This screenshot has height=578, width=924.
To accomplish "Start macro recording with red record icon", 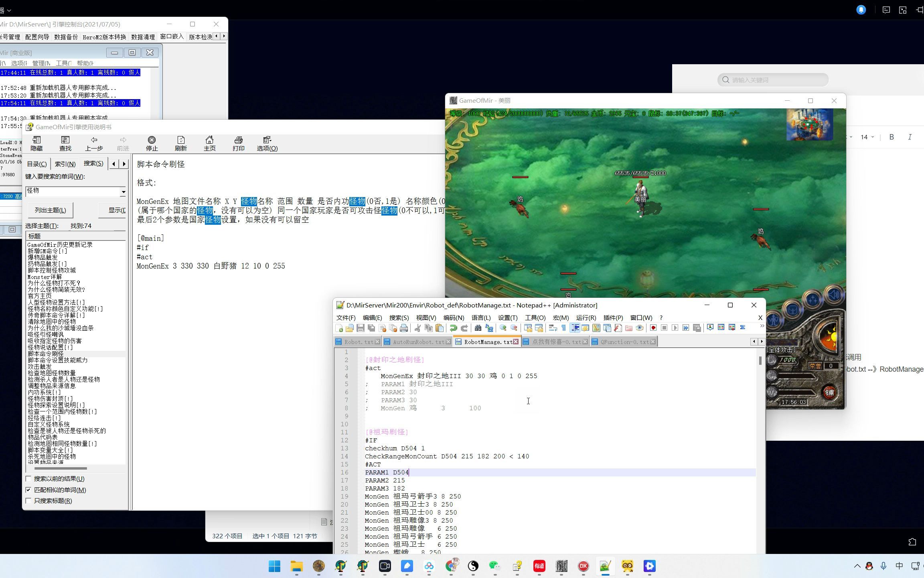I will (x=653, y=328).
